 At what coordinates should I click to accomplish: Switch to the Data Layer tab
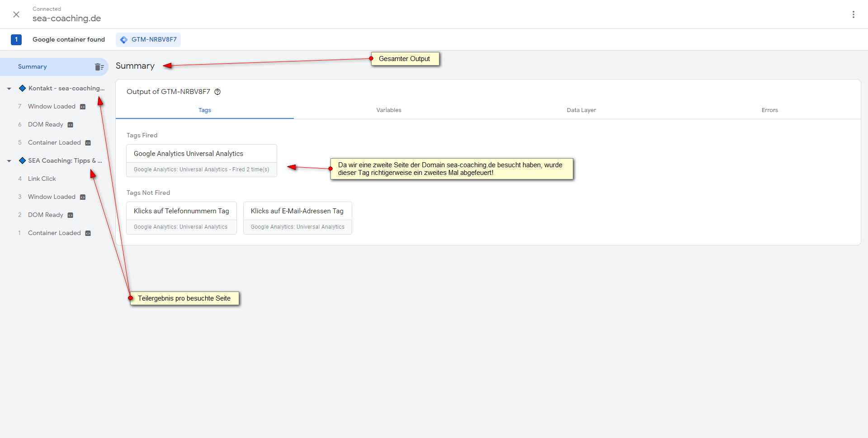(x=581, y=110)
